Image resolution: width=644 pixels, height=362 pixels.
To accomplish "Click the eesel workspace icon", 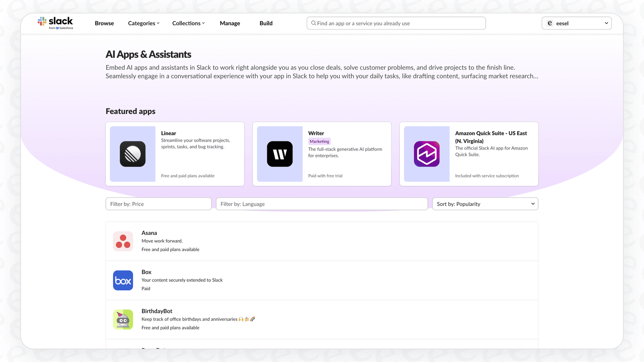I will click(x=550, y=23).
